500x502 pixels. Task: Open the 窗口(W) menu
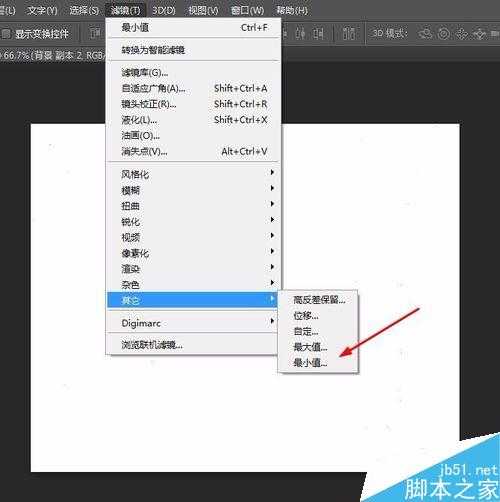(x=247, y=10)
